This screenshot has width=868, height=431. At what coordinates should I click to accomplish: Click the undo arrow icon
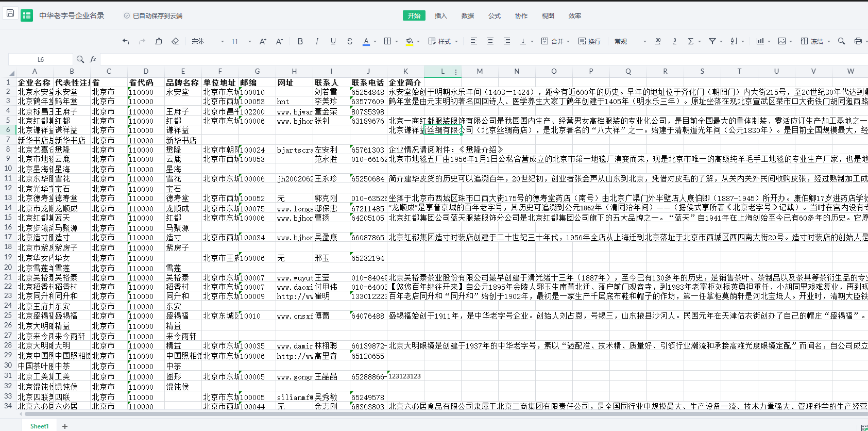pyautogui.click(x=126, y=41)
